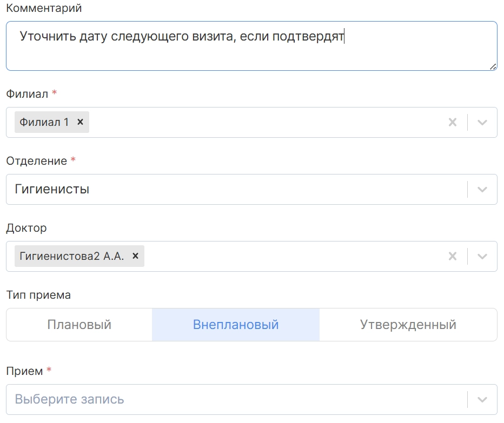Screen dimensions: 504x423
Task: Grab the comment textarea resize handle
Action: point(493,66)
